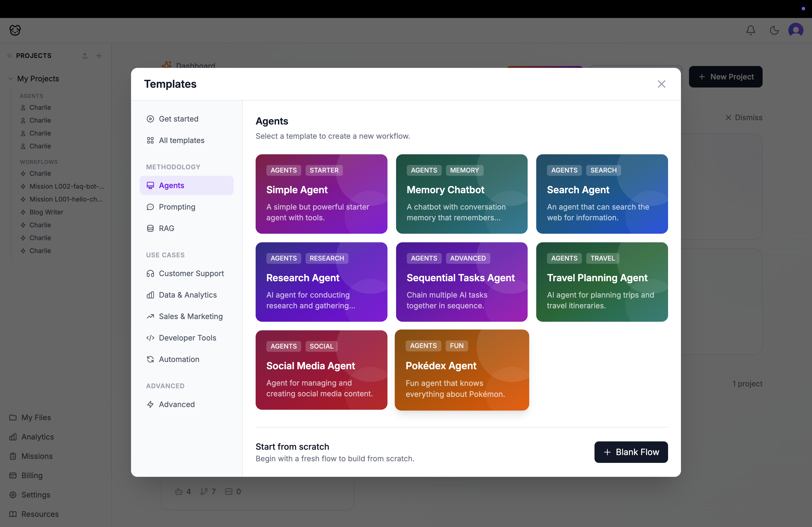Open the RAG templates category

click(166, 228)
